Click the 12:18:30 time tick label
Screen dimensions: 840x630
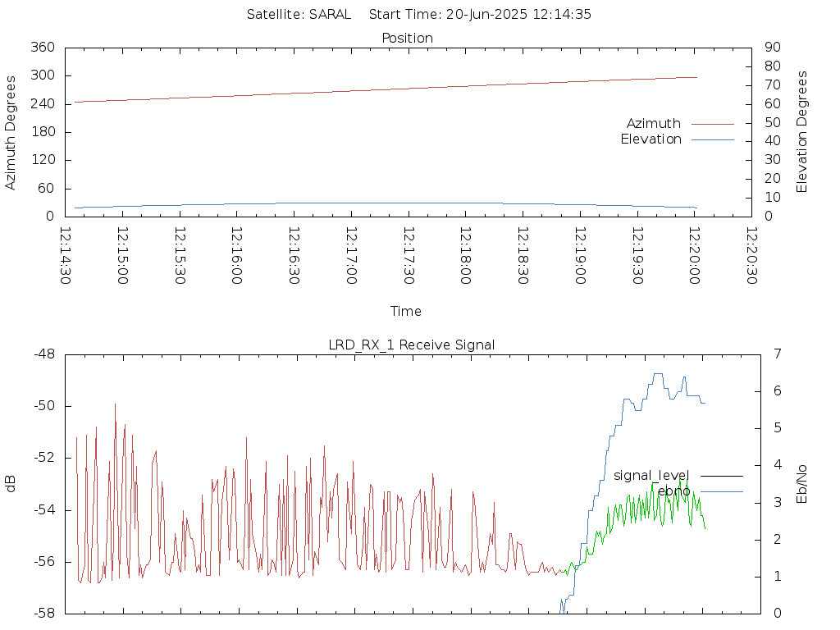point(523,256)
